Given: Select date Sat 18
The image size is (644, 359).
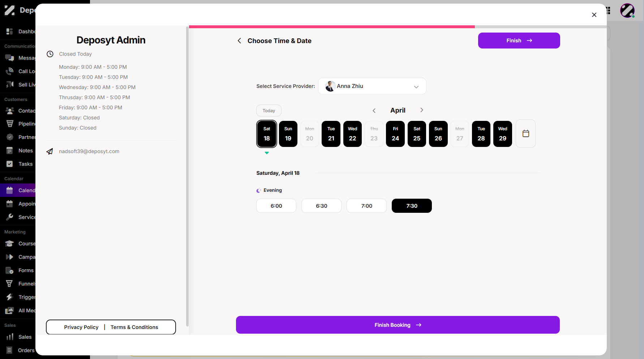Looking at the screenshot, I should [267, 134].
